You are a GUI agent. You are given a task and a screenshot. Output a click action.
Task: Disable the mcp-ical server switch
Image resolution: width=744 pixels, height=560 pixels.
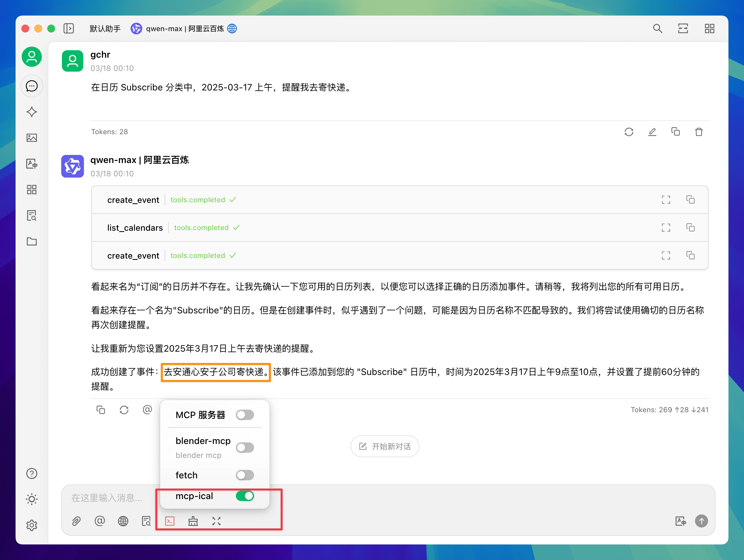click(245, 496)
